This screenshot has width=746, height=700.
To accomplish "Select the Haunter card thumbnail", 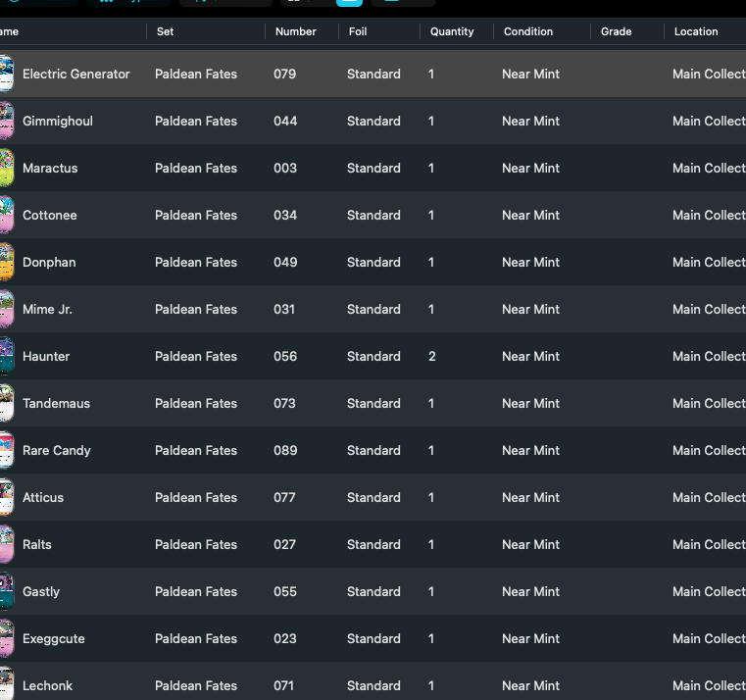I will click(x=7, y=356).
